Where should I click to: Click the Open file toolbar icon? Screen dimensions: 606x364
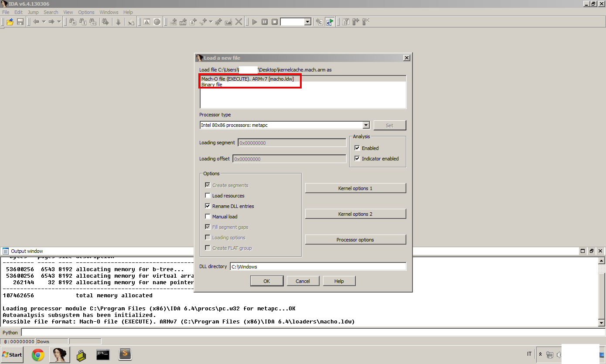pos(10,22)
